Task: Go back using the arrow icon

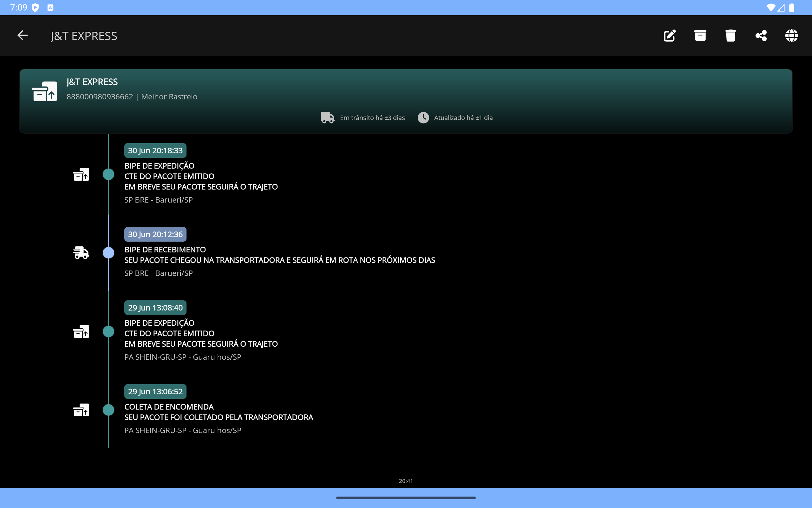Action: (23, 35)
